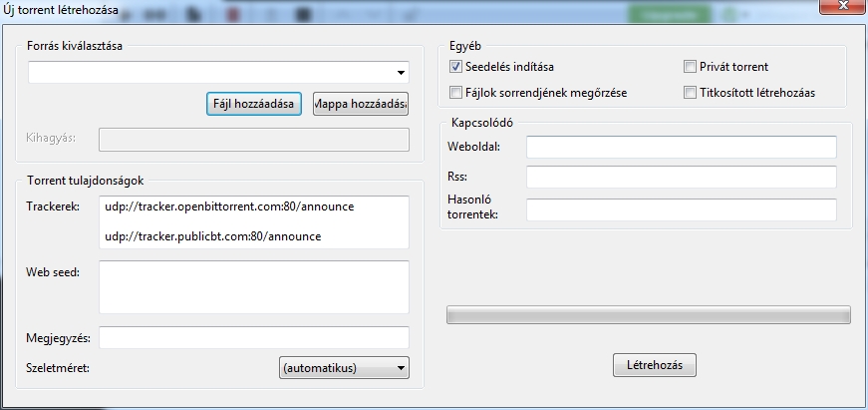Focus the Web seed text box
The width and height of the screenshot is (868, 410).
(x=254, y=287)
